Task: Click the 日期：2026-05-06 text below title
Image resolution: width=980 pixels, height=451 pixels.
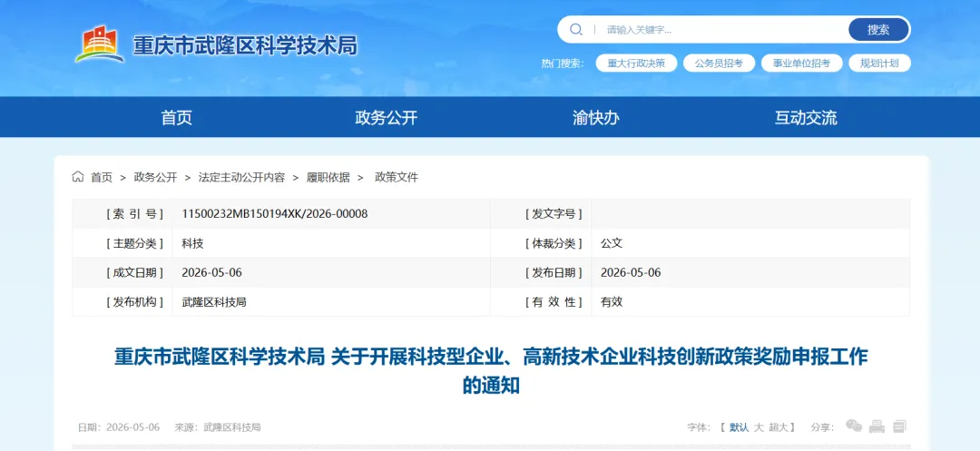Action: coord(119,427)
